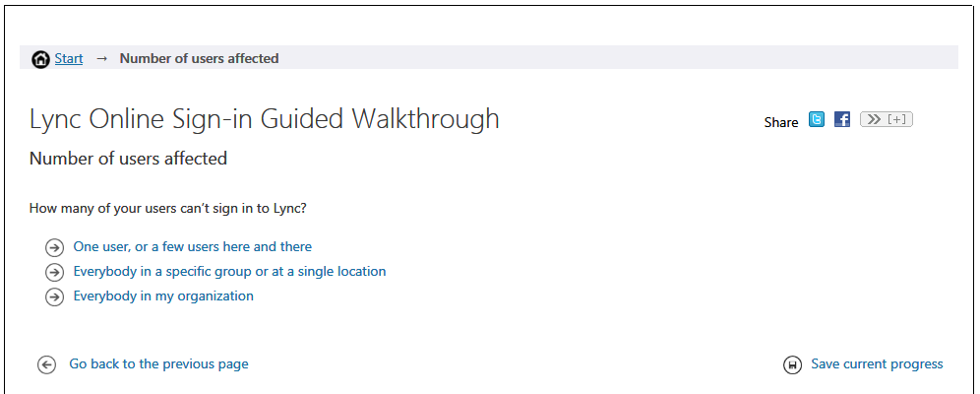Choose "One user, or a few users here and there"
The image size is (980, 394).
(192, 247)
